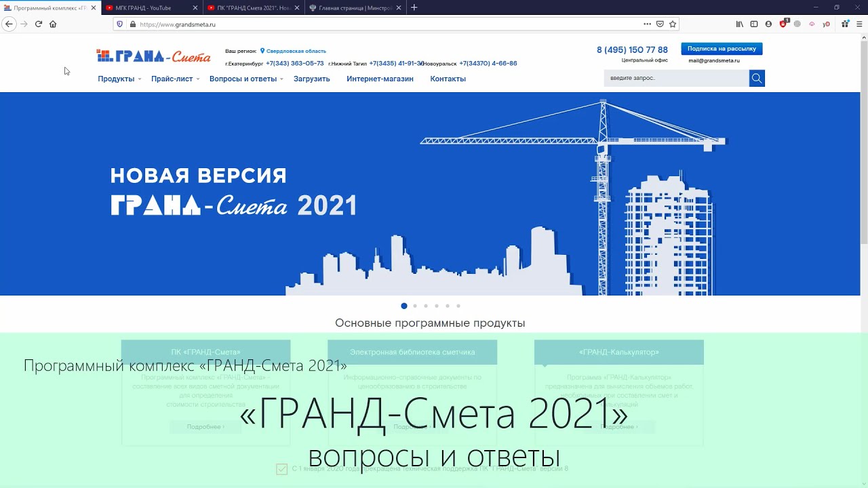
Task: Click central office phone 8 (495) 150 77 88
Action: pos(632,50)
